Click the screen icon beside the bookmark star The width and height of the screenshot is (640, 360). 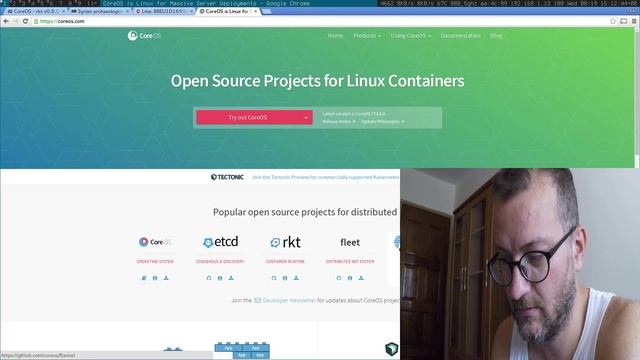click(623, 21)
